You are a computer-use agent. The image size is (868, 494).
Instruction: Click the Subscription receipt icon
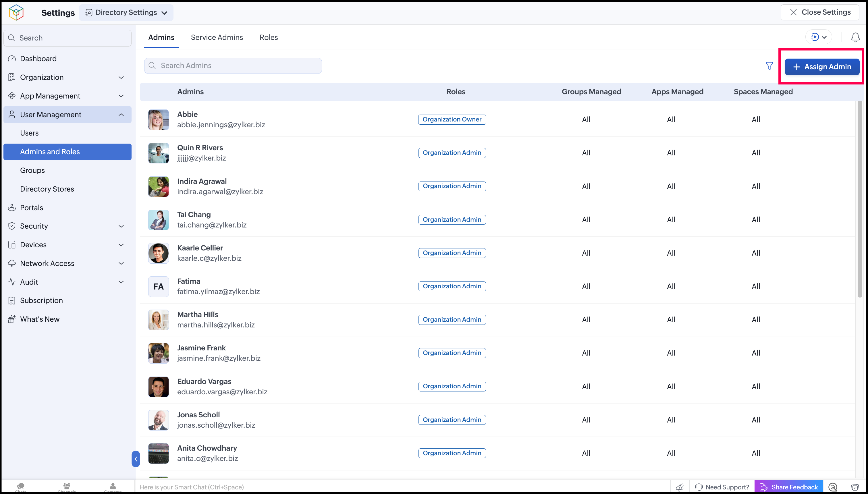12,301
